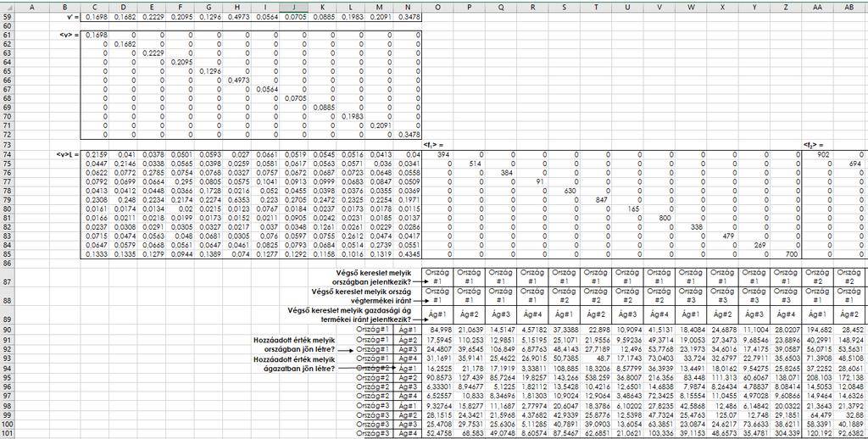
Task: Click cell containing 0,295
Action: pos(180,181)
